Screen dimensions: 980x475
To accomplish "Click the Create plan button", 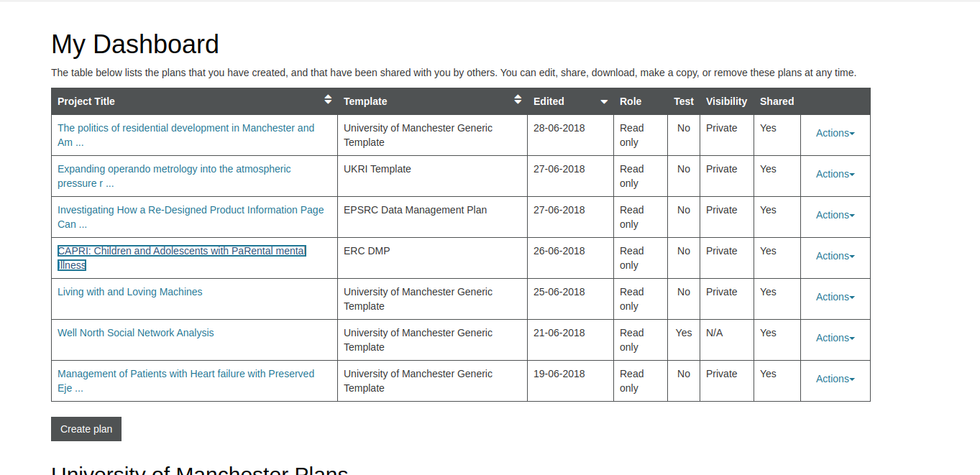I will tap(86, 429).
